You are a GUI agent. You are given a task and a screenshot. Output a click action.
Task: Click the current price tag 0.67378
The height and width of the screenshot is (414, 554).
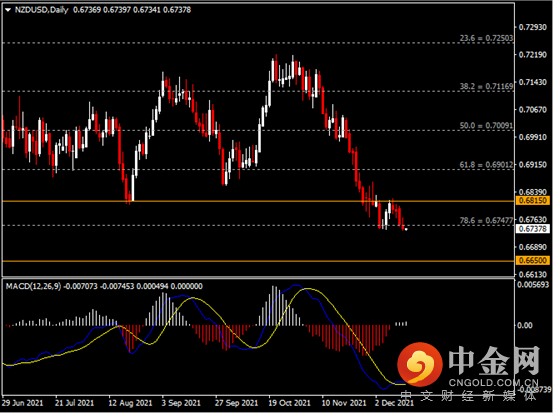pos(533,229)
